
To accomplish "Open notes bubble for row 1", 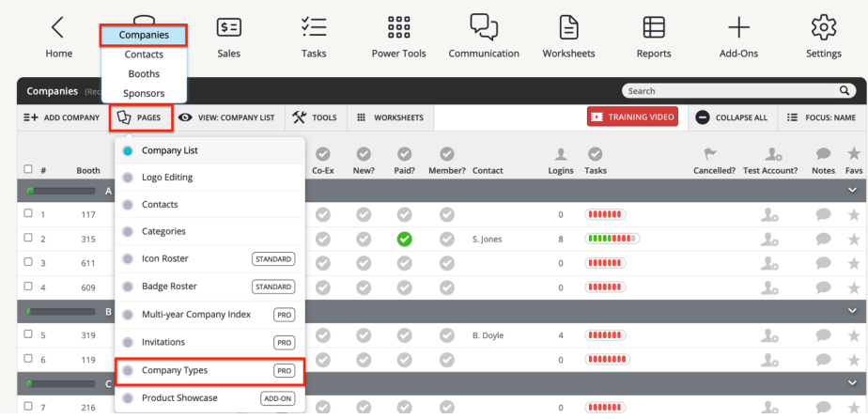I will pyautogui.click(x=823, y=215).
